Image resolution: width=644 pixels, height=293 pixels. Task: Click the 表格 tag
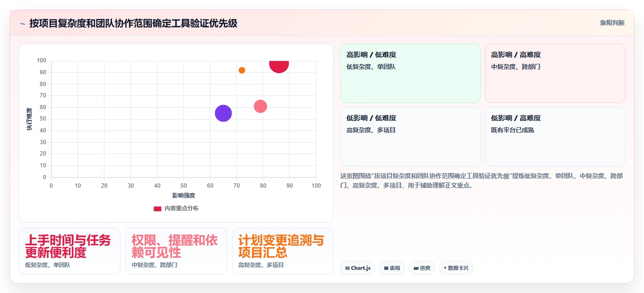[392, 268]
